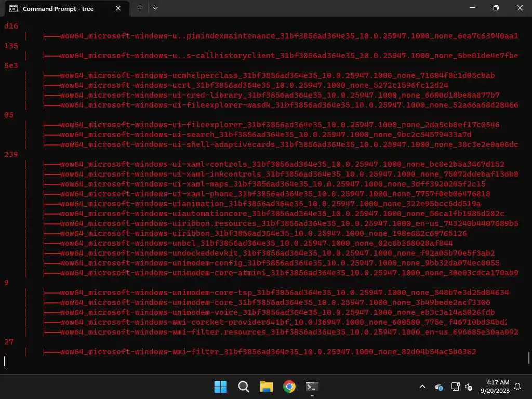Click the wmi-filter.resources en-us line
532x399 pixels.
pos(289,332)
